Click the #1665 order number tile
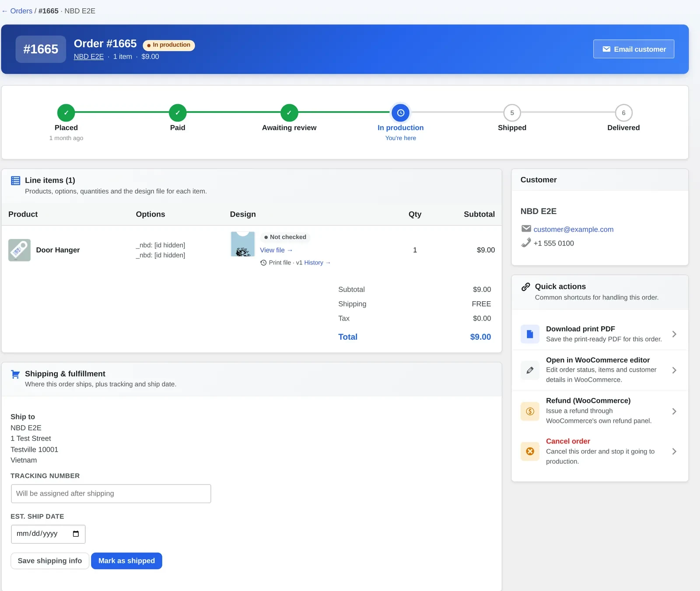 tap(41, 49)
